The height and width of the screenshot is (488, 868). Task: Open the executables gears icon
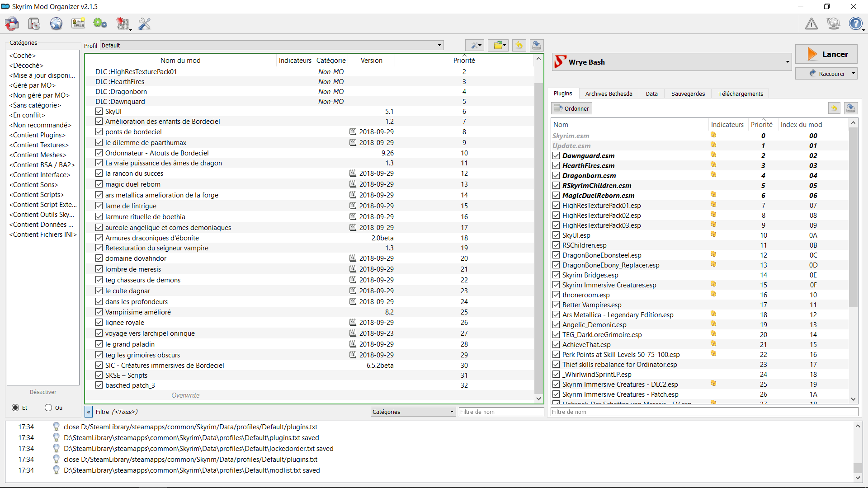coord(100,23)
